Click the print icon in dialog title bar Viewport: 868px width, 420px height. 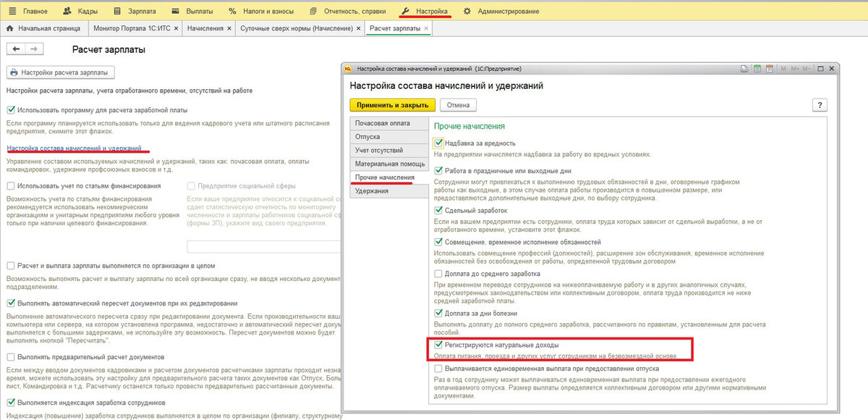click(744, 69)
